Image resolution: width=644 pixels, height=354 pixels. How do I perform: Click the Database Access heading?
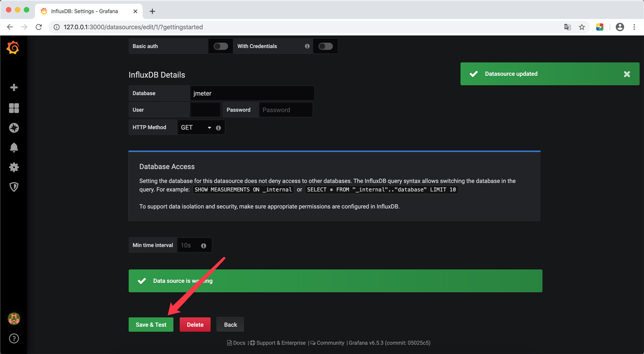[167, 167]
